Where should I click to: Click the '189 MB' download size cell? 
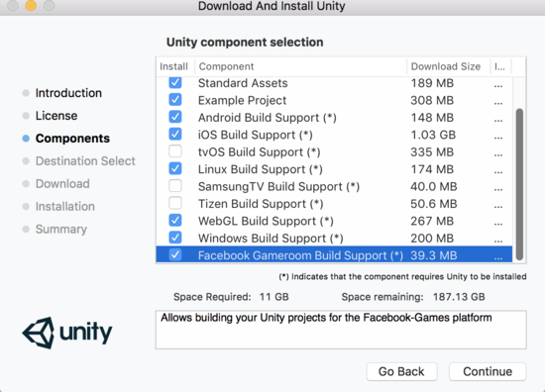[432, 83]
